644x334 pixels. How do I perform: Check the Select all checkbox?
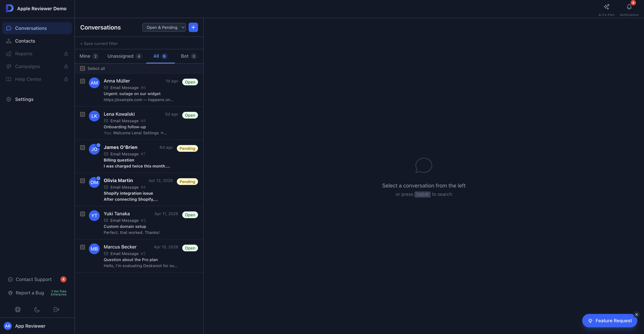point(83,68)
